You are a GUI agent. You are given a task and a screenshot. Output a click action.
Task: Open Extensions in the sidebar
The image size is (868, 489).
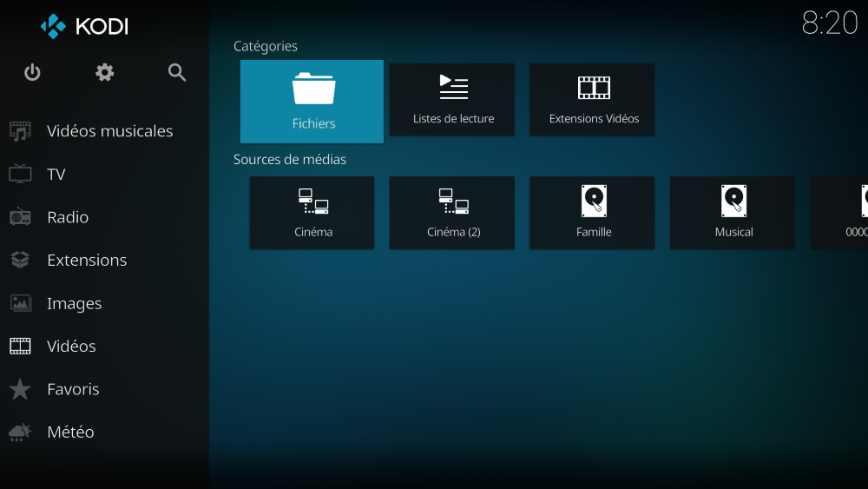(87, 260)
